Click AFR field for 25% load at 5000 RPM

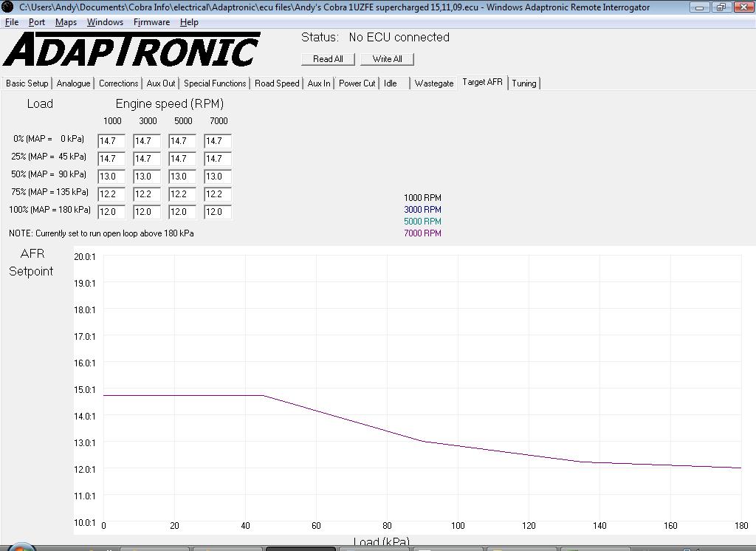[182, 159]
